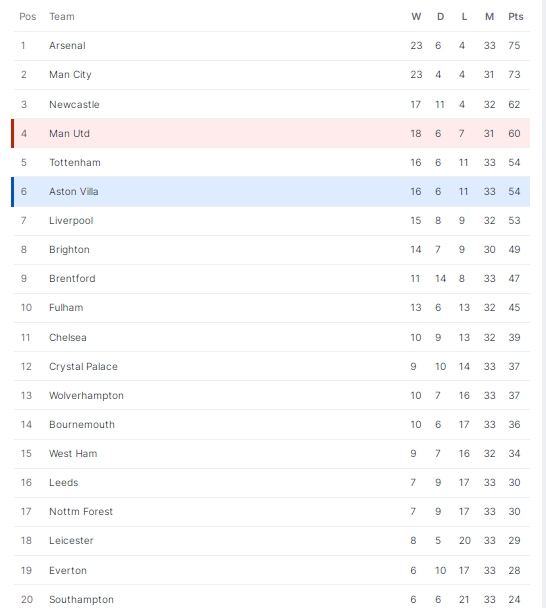Click the vertical scrollbar on the right edge
546x608 pixels.
point(544,304)
